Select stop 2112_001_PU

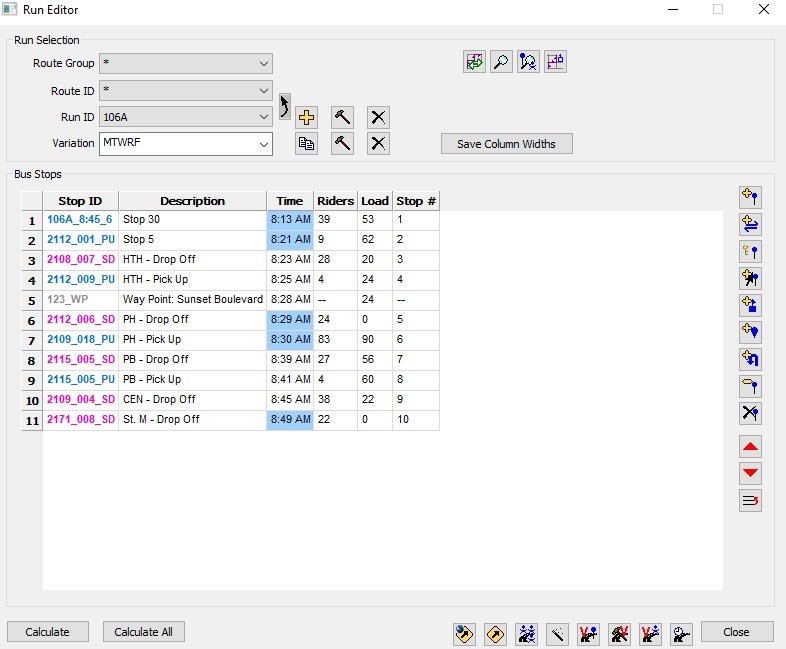point(81,240)
